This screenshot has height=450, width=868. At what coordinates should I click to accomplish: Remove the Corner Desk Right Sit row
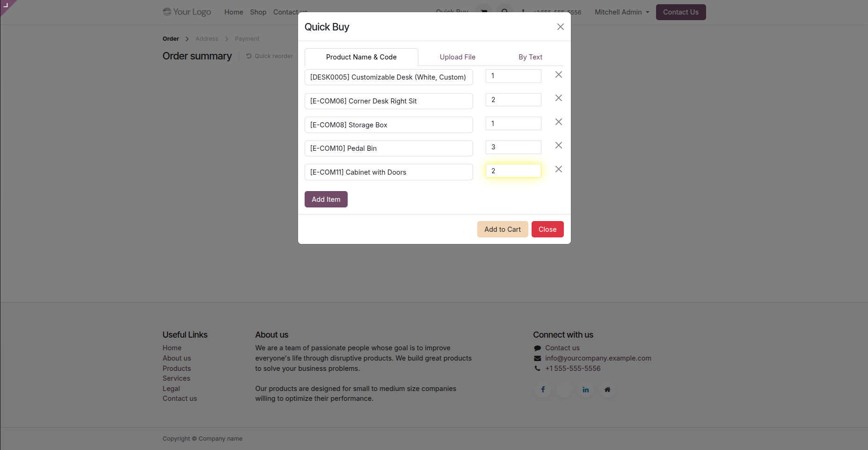pos(558,98)
